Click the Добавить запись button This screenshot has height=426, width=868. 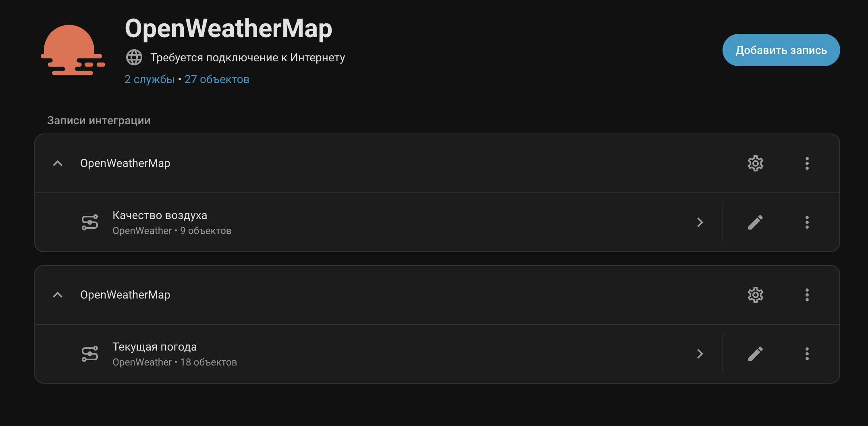[781, 50]
